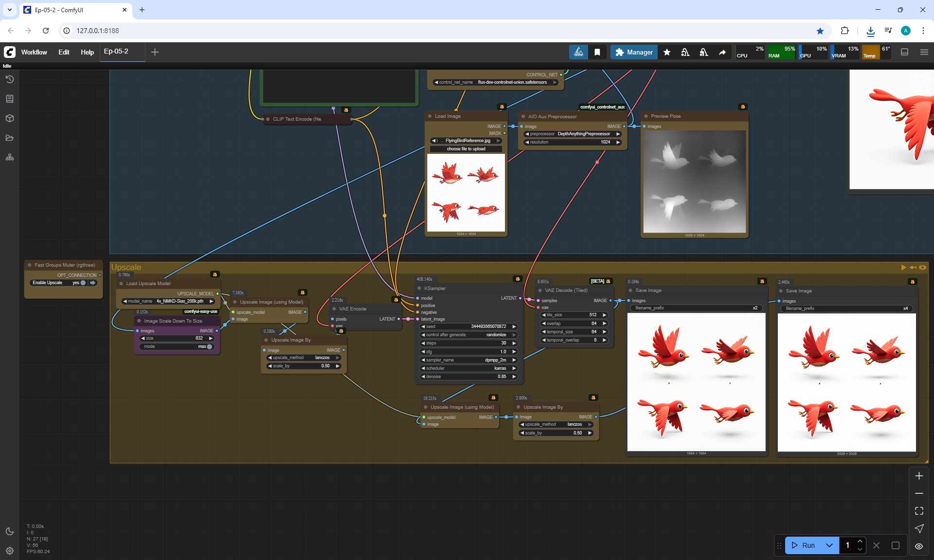This screenshot has width=934, height=560.
Task: Click the fit view canvas icon
Action: click(x=919, y=511)
